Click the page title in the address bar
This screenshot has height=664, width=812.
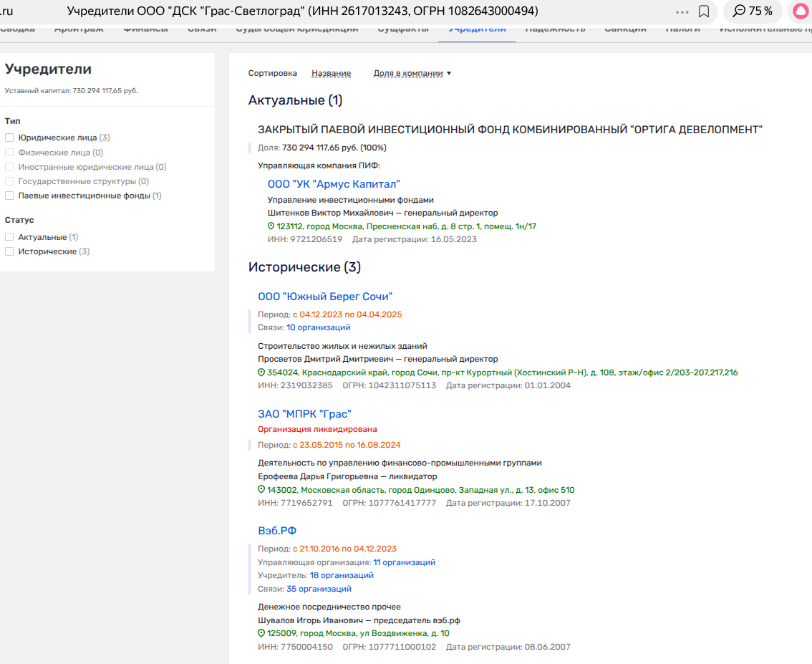(302, 11)
